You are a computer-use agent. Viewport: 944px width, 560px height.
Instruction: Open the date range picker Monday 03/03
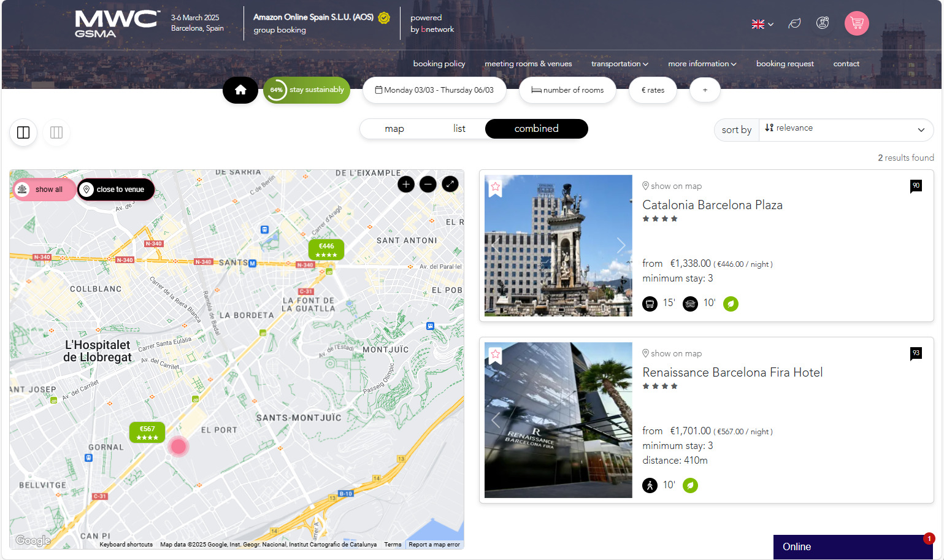click(x=434, y=90)
